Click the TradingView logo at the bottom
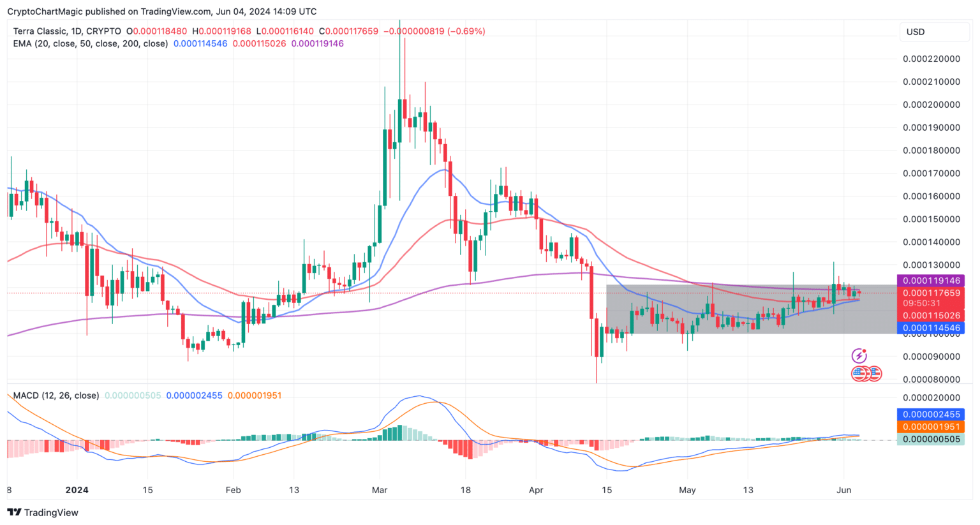The height and width of the screenshot is (525, 980). coord(43,512)
